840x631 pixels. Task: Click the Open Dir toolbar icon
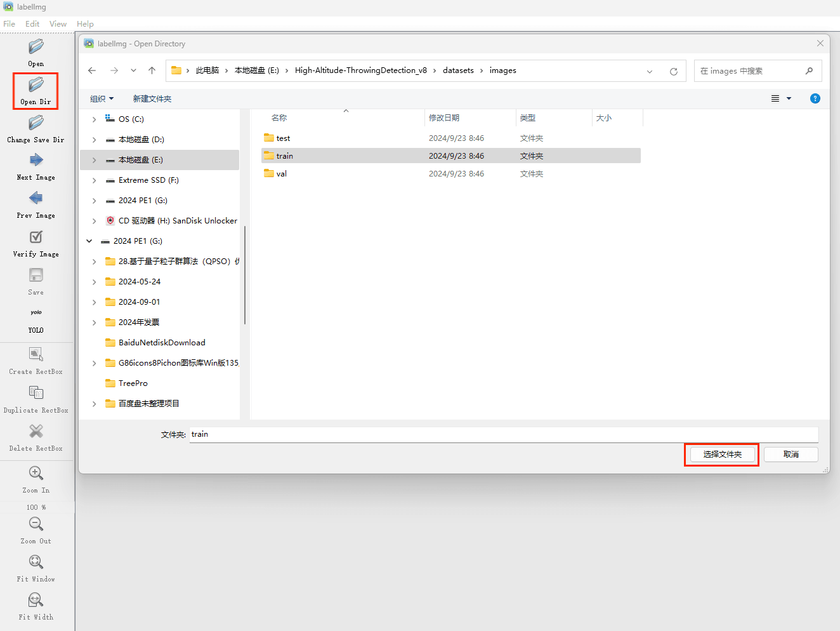[36, 85]
